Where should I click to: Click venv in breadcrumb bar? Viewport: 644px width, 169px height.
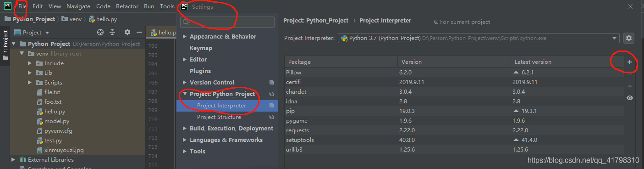coord(72,19)
